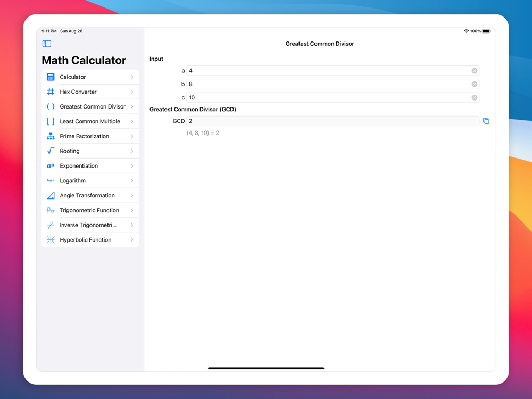The height and width of the screenshot is (399, 532).
Task: Click the GCD result field
Action: pyautogui.click(x=332, y=121)
